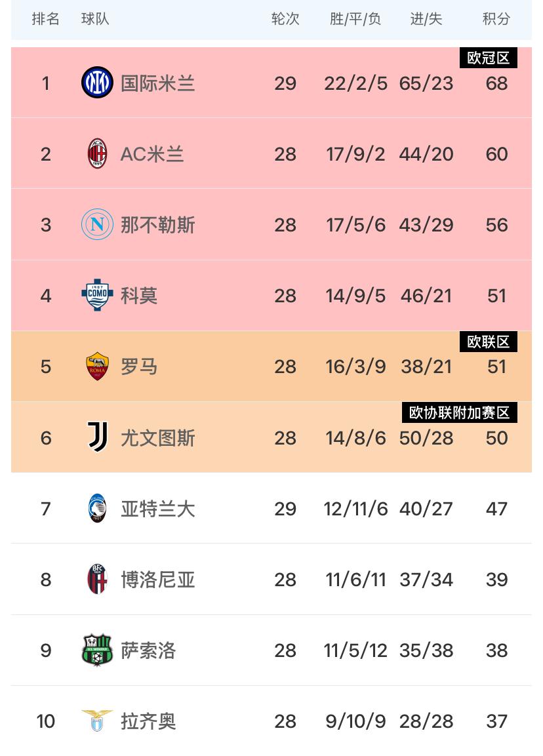Click the 欧联区 zone label
Screen dimensions: 543x756
click(x=488, y=342)
